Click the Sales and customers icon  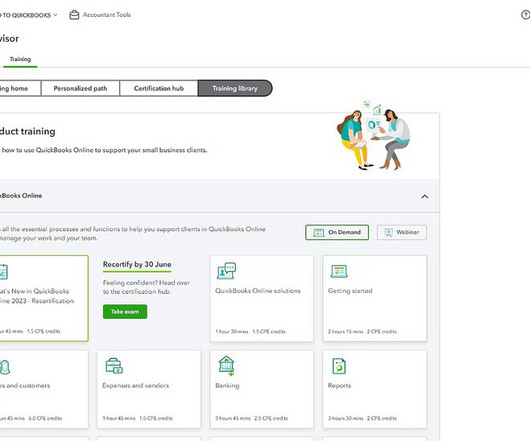(x=5, y=367)
